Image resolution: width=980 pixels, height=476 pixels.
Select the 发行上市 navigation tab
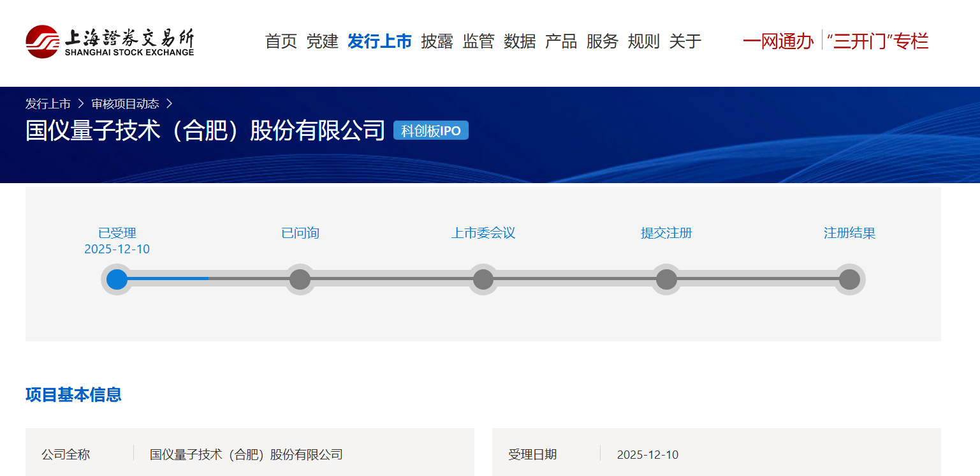coord(379,41)
